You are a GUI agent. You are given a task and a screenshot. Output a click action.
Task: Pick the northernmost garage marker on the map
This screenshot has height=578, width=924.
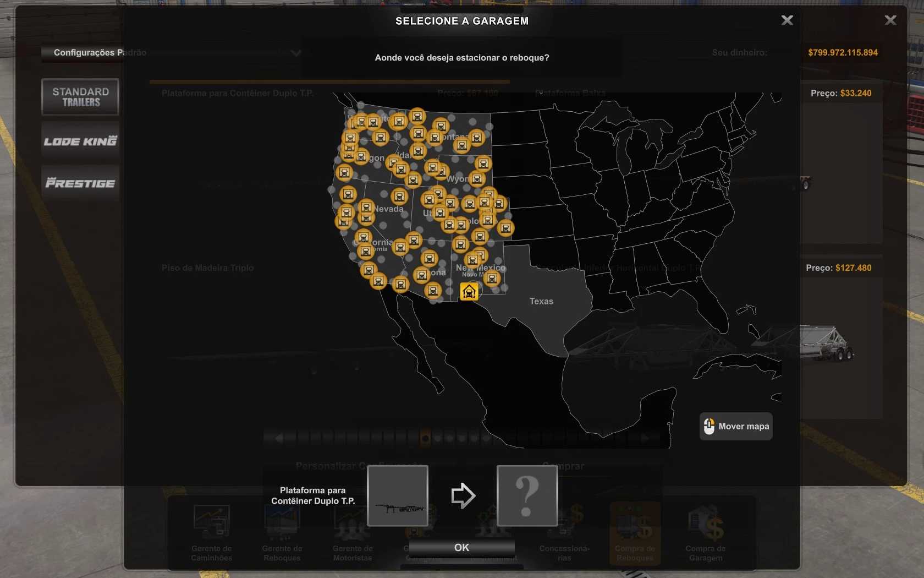click(x=417, y=116)
